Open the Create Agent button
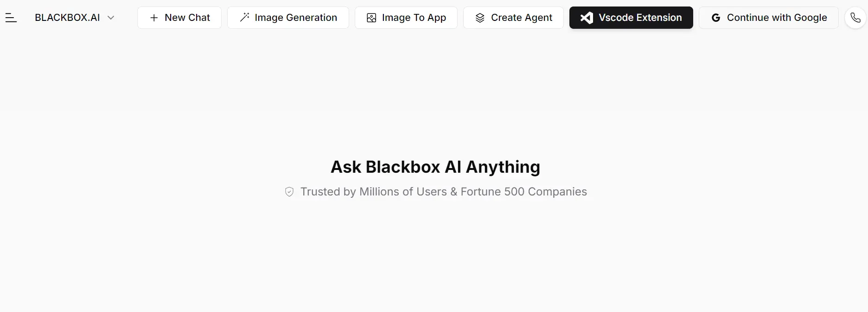The width and height of the screenshot is (868, 312). click(x=521, y=18)
